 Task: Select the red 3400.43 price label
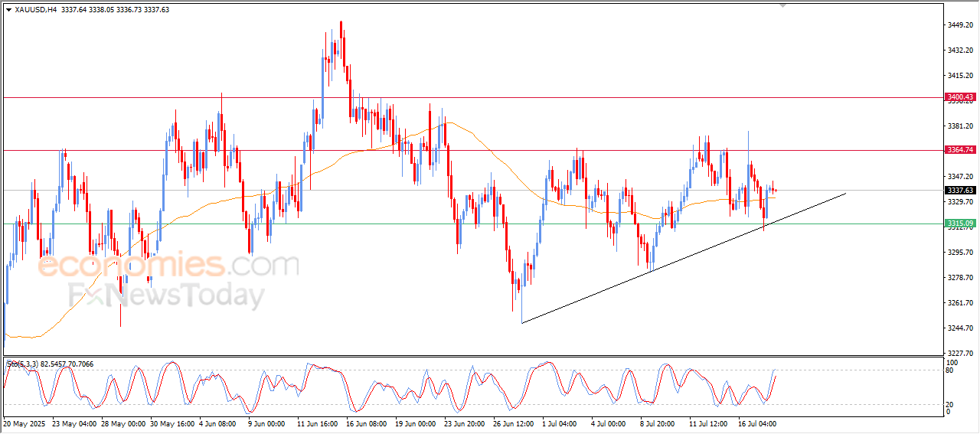[960, 97]
